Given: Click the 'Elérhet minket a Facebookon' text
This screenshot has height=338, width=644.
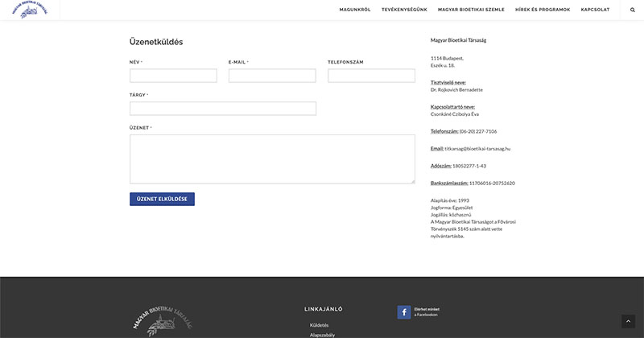Looking at the screenshot, I should coord(427,312).
